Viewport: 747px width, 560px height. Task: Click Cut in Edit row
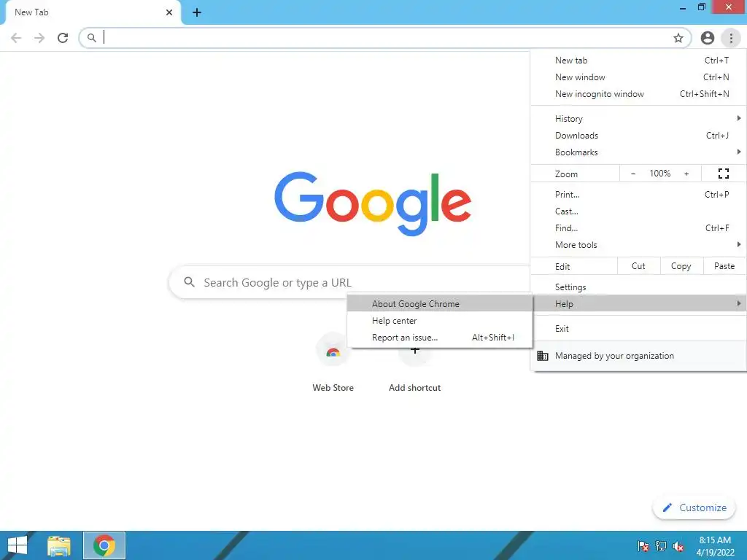(638, 266)
